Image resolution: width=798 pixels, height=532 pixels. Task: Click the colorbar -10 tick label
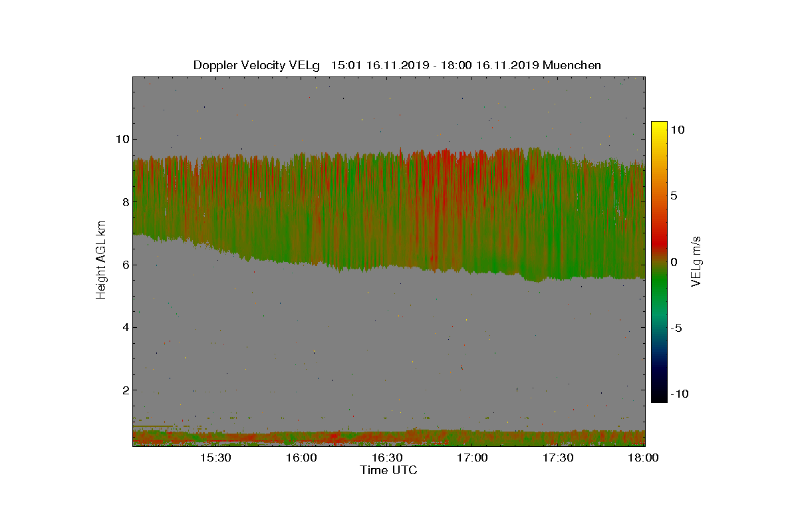(x=679, y=394)
